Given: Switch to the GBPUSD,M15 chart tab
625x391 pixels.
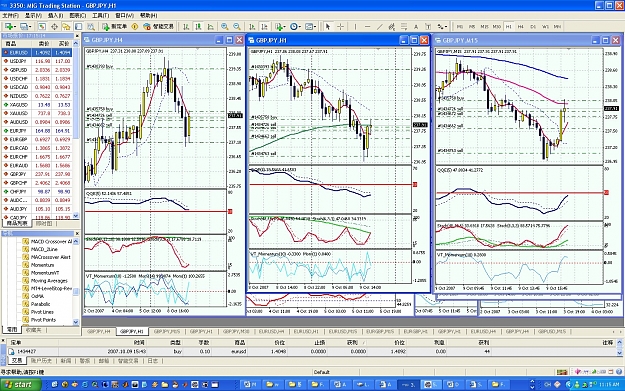Looking at the screenshot, I should click(x=552, y=331).
